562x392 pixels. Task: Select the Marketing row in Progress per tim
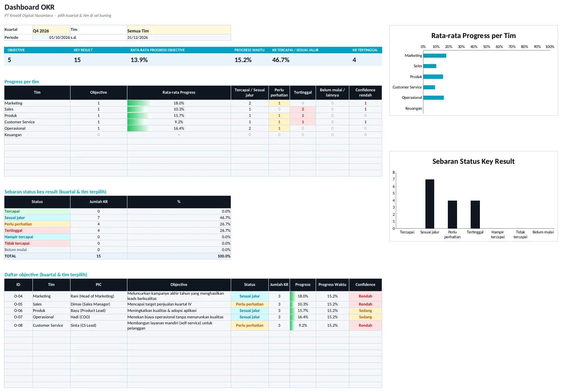point(193,103)
